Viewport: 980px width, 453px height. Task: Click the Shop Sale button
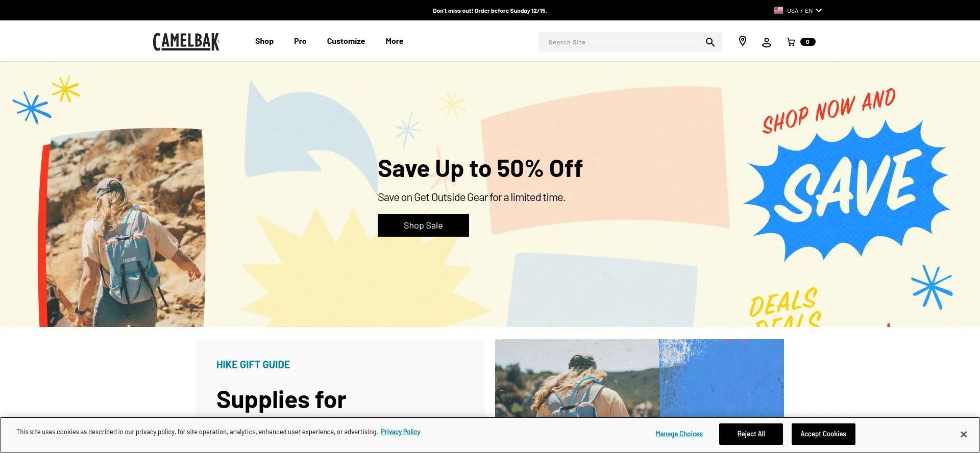(x=423, y=225)
